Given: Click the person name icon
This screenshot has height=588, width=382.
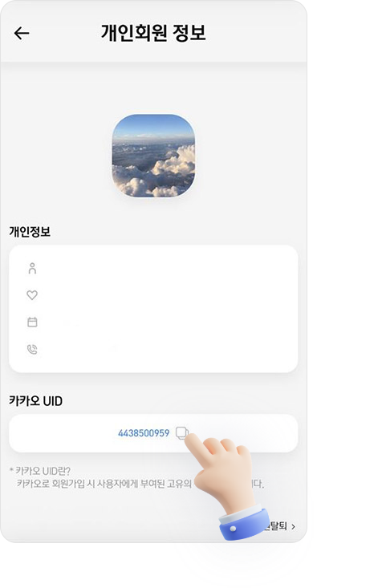Looking at the screenshot, I should (32, 268).
